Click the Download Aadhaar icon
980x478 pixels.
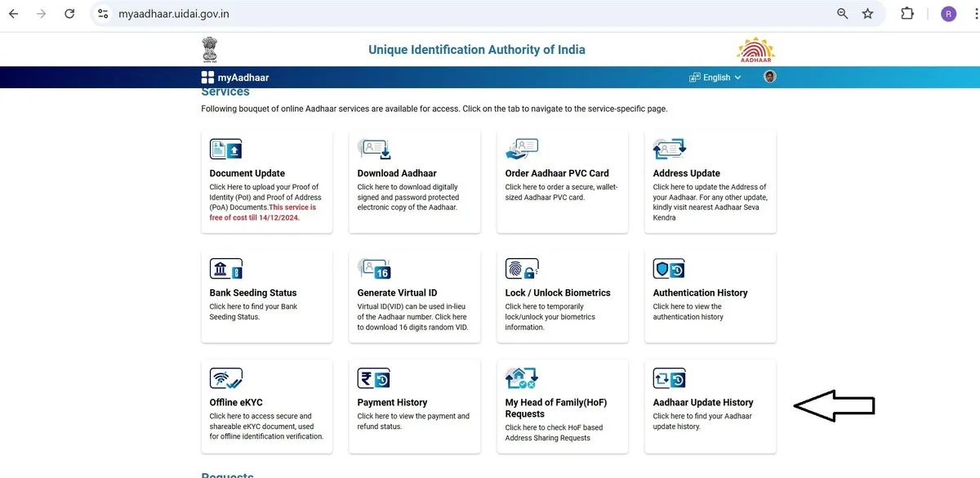374,150
